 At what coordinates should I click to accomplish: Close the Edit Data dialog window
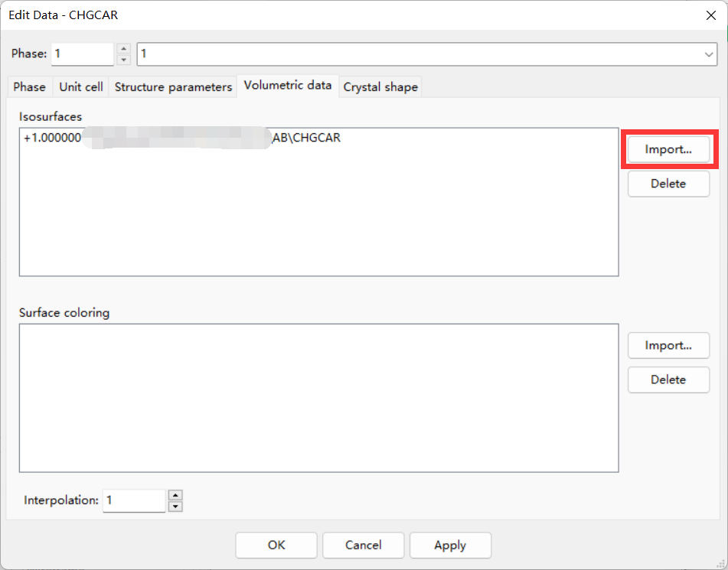click(710, 15)
